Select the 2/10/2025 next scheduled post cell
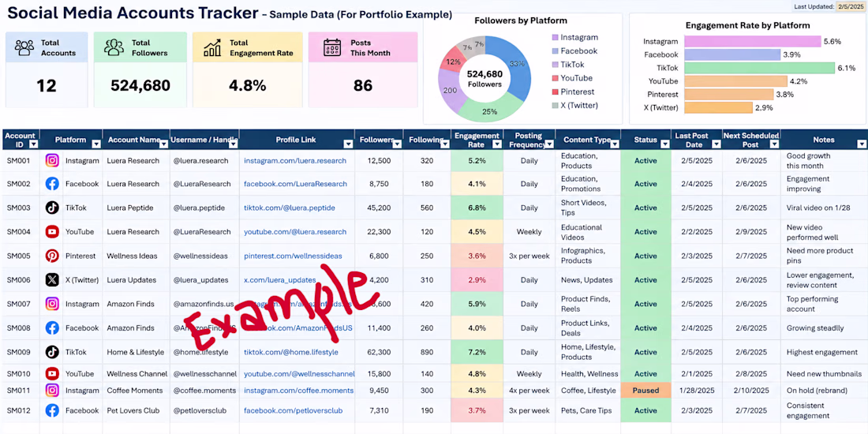The height and width of the screenshot is (434, 868). (x=751, y=391)
